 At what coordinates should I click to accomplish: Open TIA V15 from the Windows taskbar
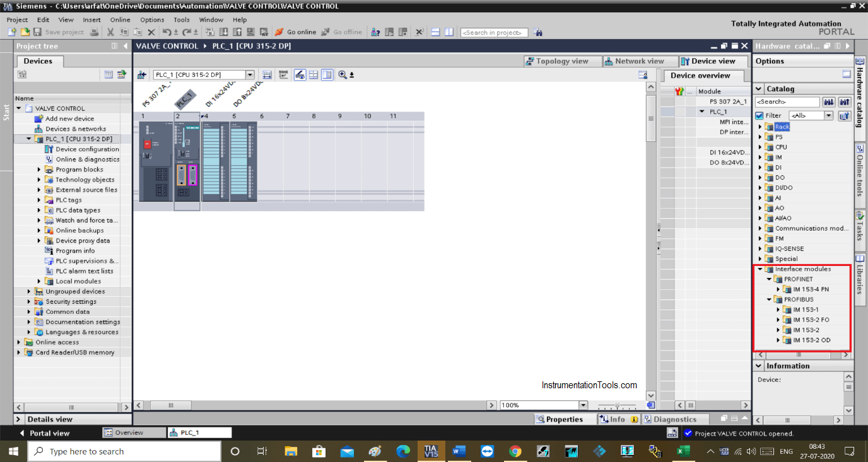tap(431, 451)
